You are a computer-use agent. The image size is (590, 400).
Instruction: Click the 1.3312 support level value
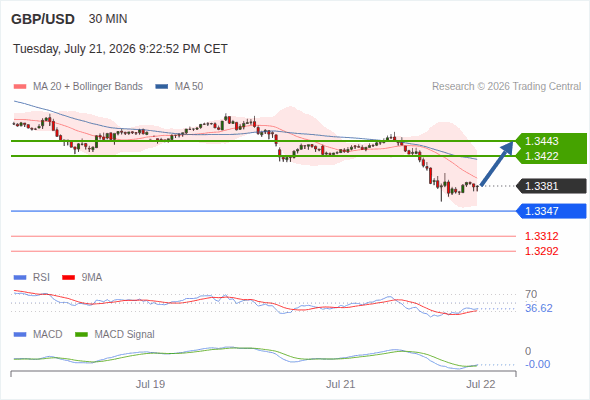click(x=542, y=236)
